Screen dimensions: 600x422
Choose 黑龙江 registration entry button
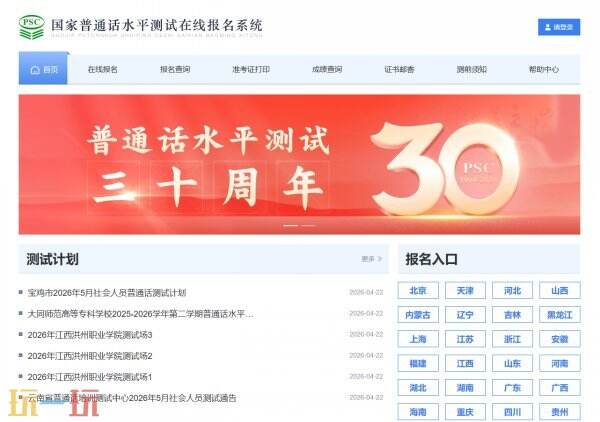(x=559, y=315)
